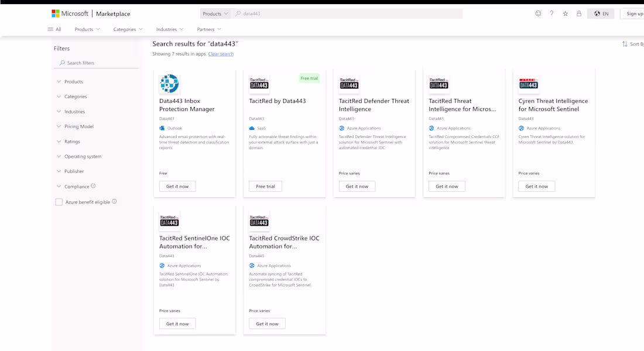
Task: Click the Azure Applications icon on Cyren Threat Intelligence
Action: (x=521, y=128)
